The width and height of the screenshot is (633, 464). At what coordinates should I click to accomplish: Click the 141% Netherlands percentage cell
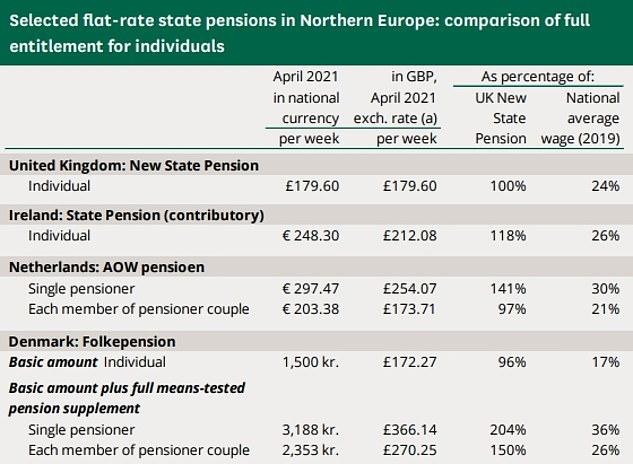point(510,287)
